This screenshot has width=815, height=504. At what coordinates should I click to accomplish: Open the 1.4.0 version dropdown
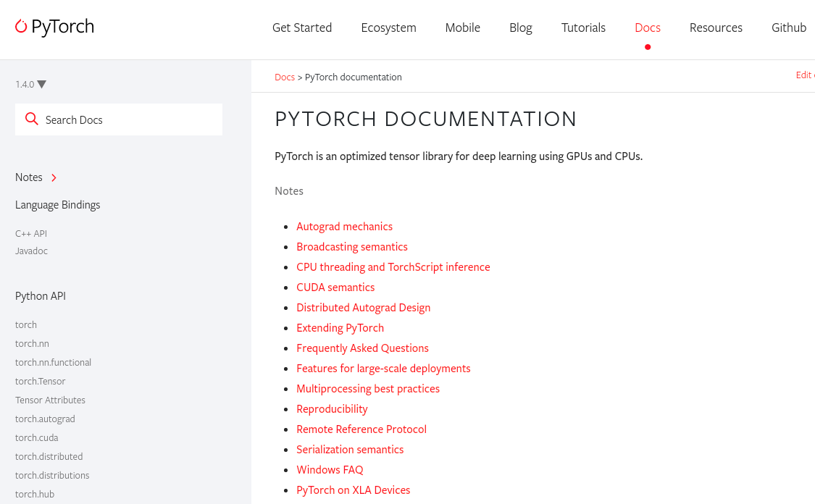(x=30, y=84)
